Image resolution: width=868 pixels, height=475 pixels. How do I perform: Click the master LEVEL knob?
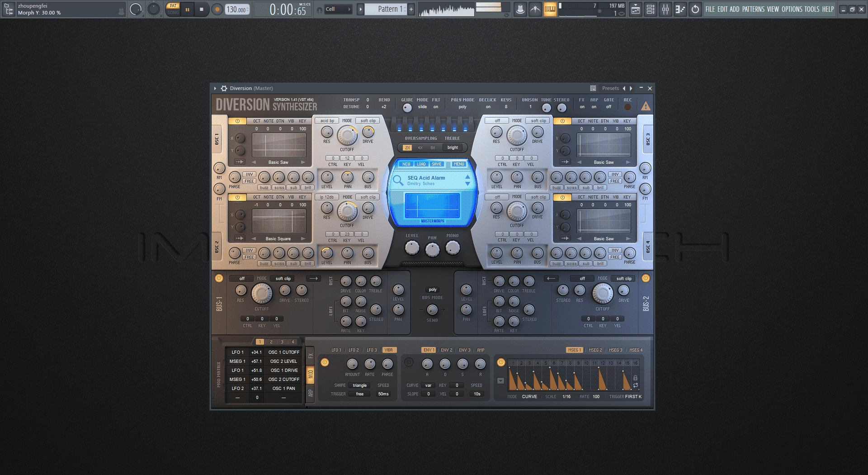pos(412,247)
